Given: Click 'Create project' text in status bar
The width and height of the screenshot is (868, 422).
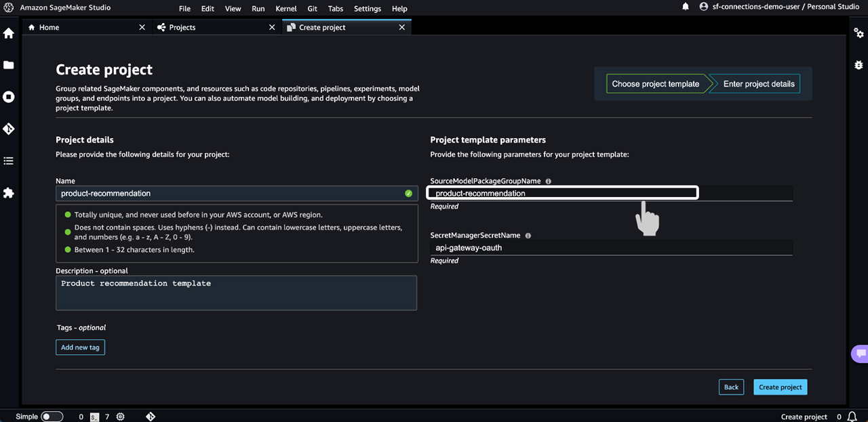Looking at the screenshot, I should 804,417.
